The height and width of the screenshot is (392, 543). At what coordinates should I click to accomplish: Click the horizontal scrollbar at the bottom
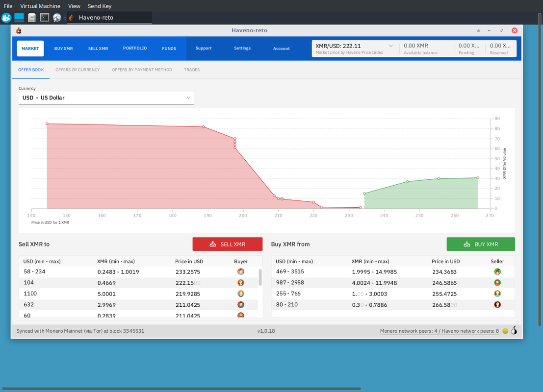pos(181,389)
